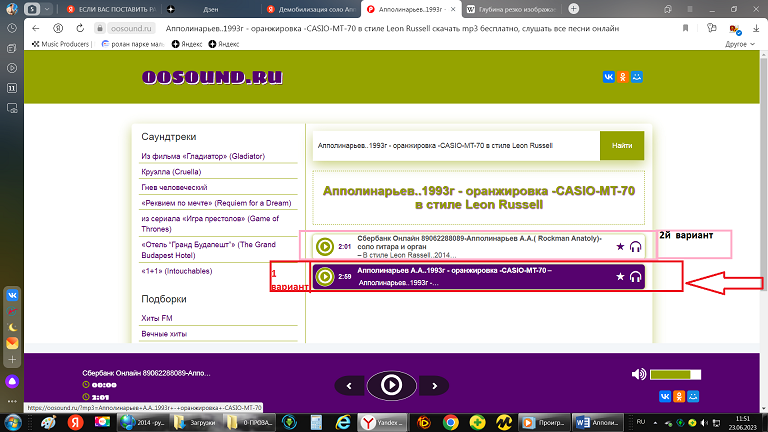Switch to 'Демобилизация соло' browser tab
This screenshot has width=768, height=432.
(x=312, y=9)
